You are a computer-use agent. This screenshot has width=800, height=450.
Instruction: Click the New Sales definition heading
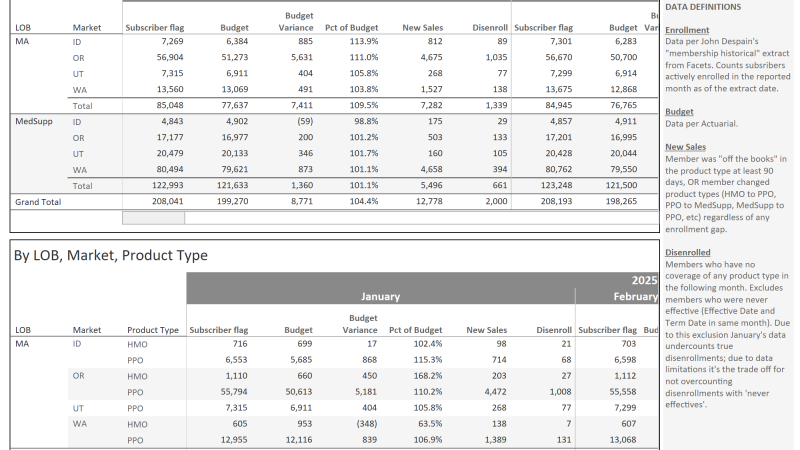(x=688, y=148)
